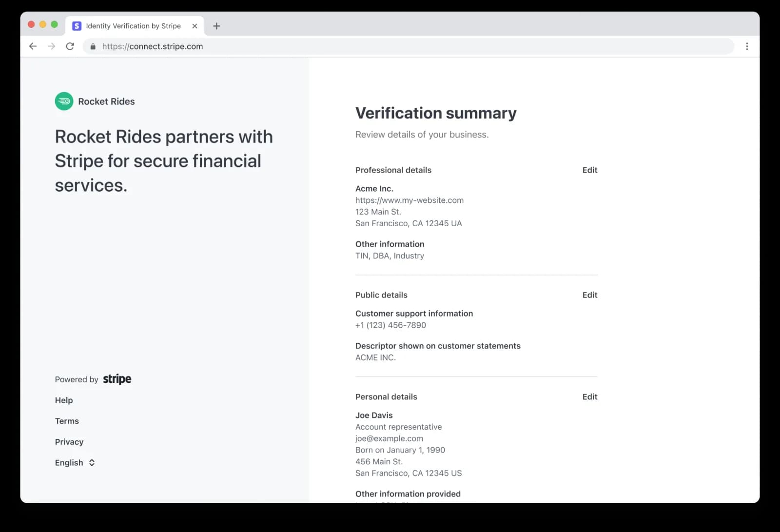Click the padlock icon in address bar

pyautogui.click(x=93, y=46)
